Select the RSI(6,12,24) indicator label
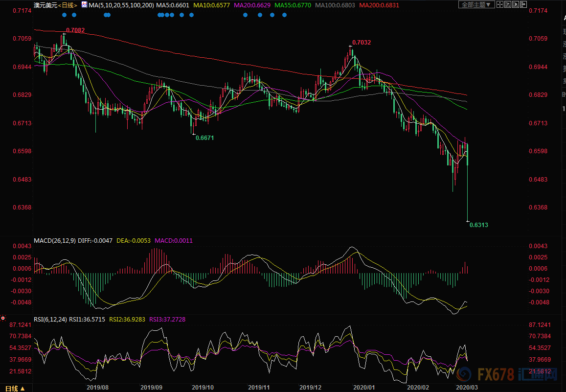Image resolution: width=566 pixels, height=392 pixels. [50, 320]
